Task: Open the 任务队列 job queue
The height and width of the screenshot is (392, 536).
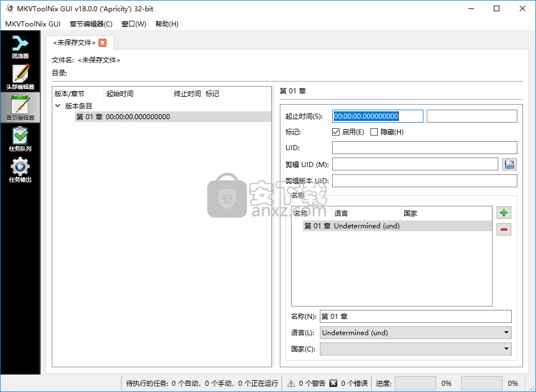Action: coord(20,138)
